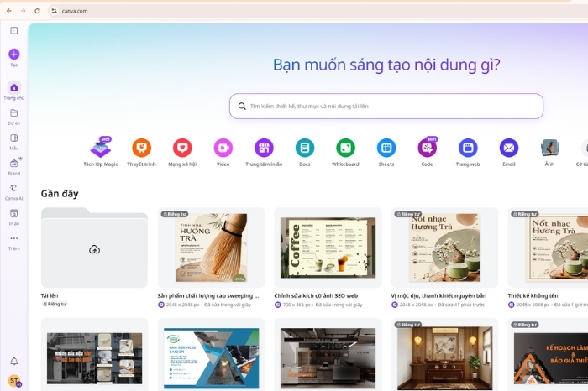Screen dimensions: 588x391
Task: Click title Chỉnh sửa kích cỡ ảnh SEO web
Action: [x=316, y=296]
